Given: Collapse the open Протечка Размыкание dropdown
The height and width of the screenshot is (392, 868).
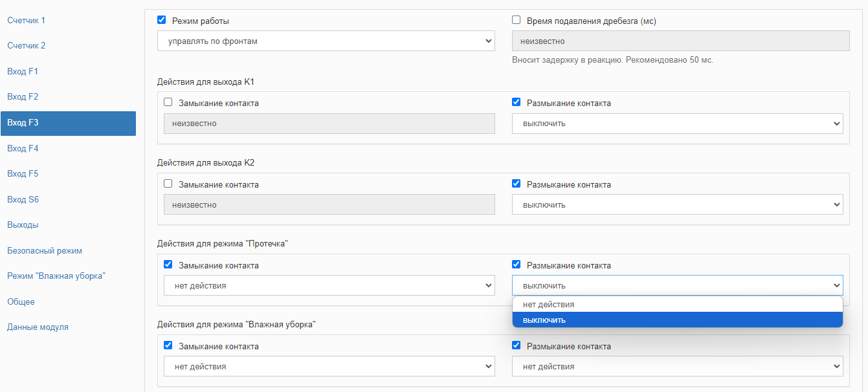Looking at the screenshot, I should click(x=677, y=285).
